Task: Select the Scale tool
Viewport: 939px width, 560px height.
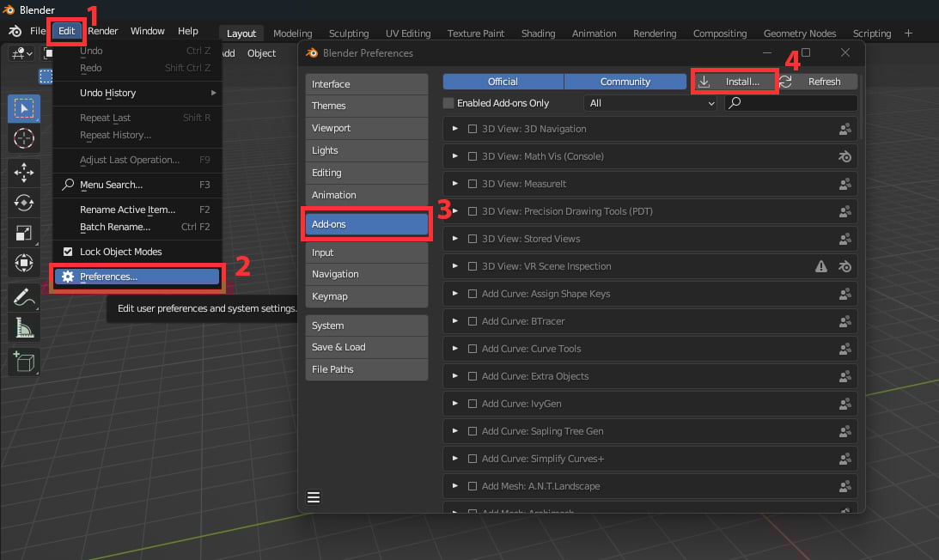Action: point(24,233)
